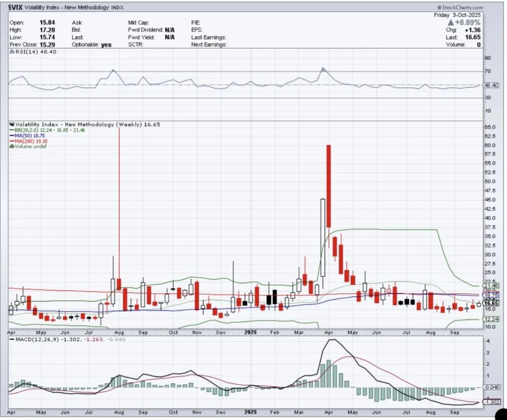Click the StockCharts.com attribution text
The width and height of the screenshot is (507, 420).
click(460, 7)
